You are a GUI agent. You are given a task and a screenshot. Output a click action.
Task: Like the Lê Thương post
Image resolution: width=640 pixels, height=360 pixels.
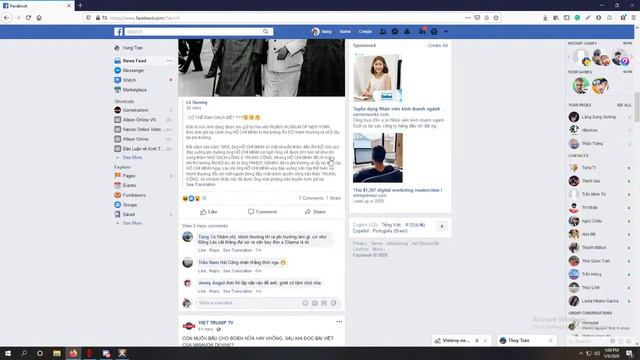point(209,212)
